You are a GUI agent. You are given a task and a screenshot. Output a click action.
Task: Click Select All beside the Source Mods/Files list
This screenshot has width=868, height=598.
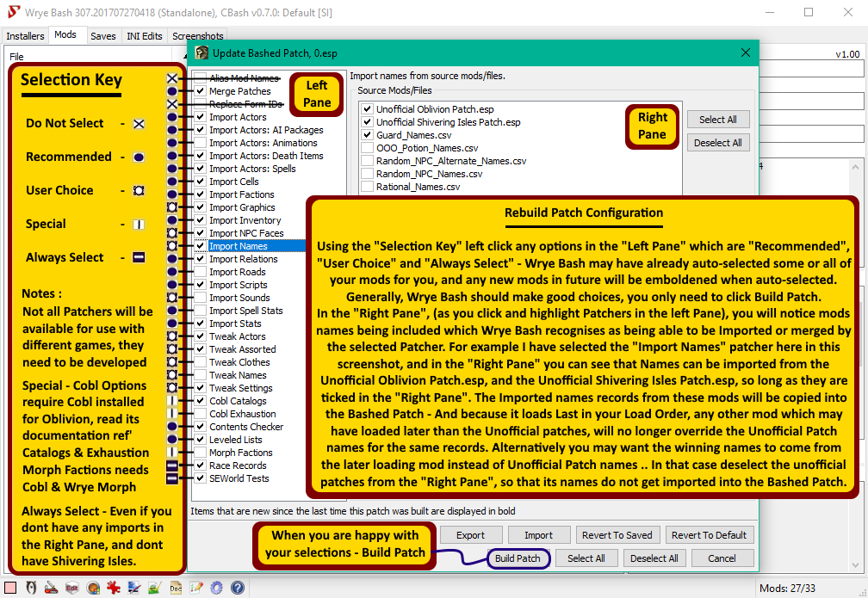point(718,120)
